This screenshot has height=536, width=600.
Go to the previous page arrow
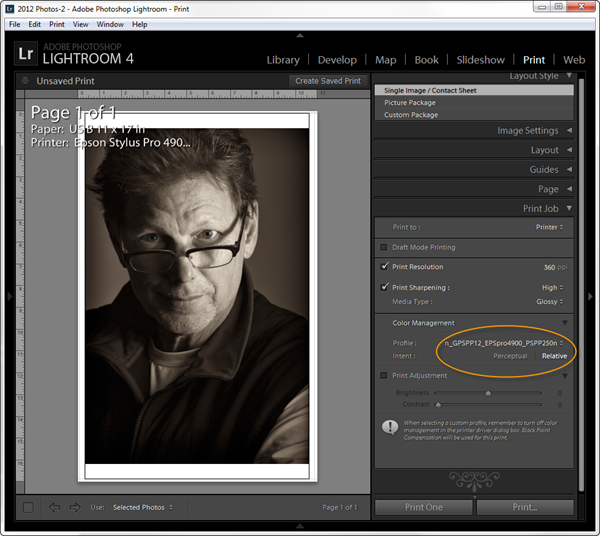[55, 507]
